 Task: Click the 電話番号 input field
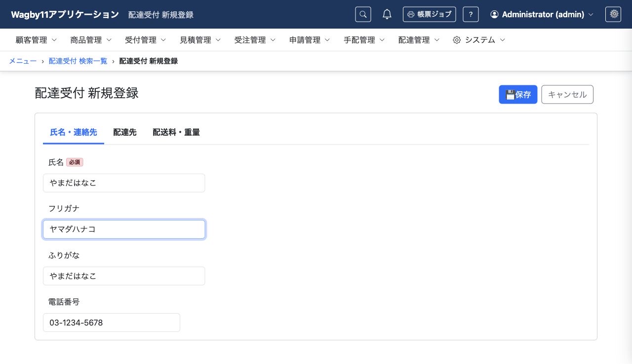(x=112, y=323)
